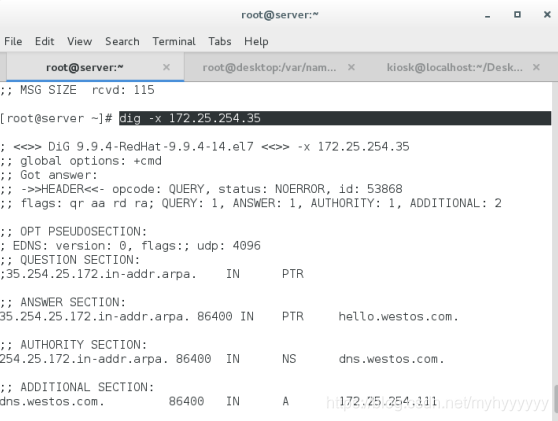Click the highlighted dig -x 172.25.254.35 command
The width and height of the screenshot is (558, 421).
[x=190, y=118]
